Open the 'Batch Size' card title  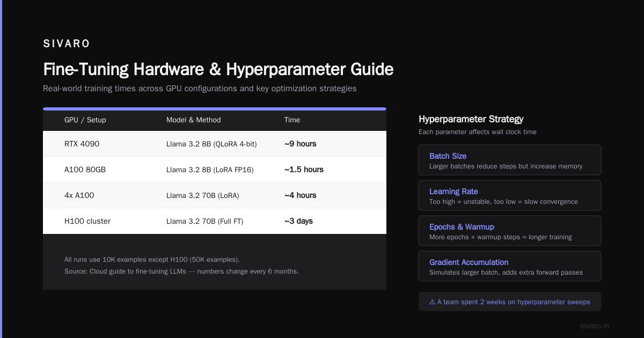(448, 156)
